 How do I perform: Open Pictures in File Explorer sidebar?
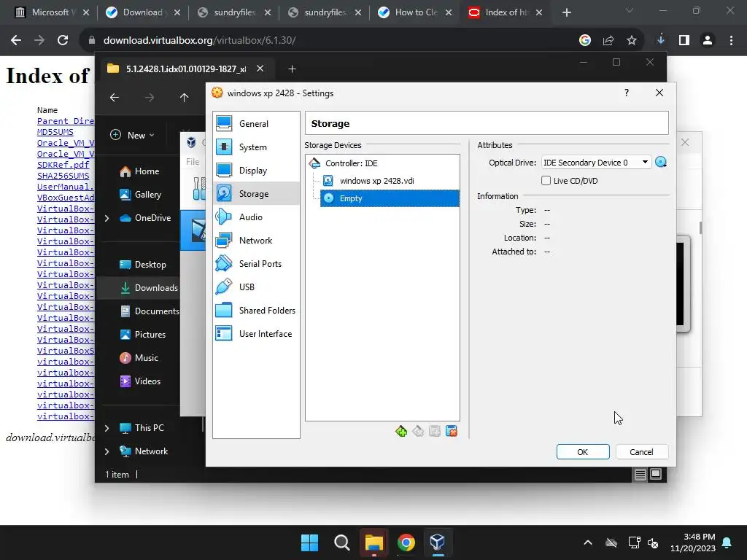(x=142, y=335)
